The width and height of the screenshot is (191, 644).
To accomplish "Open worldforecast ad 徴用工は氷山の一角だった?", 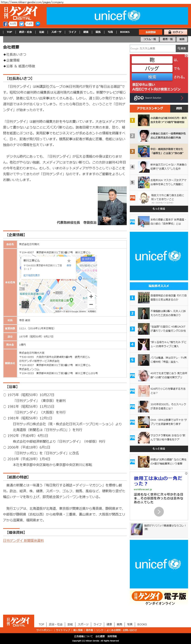I will [158, 481].
